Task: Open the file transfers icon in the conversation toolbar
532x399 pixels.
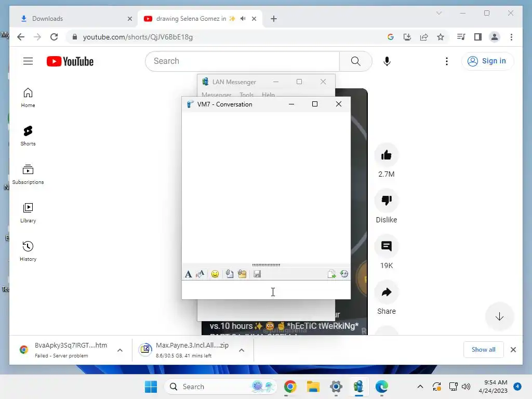Action: tap(331, 274)
